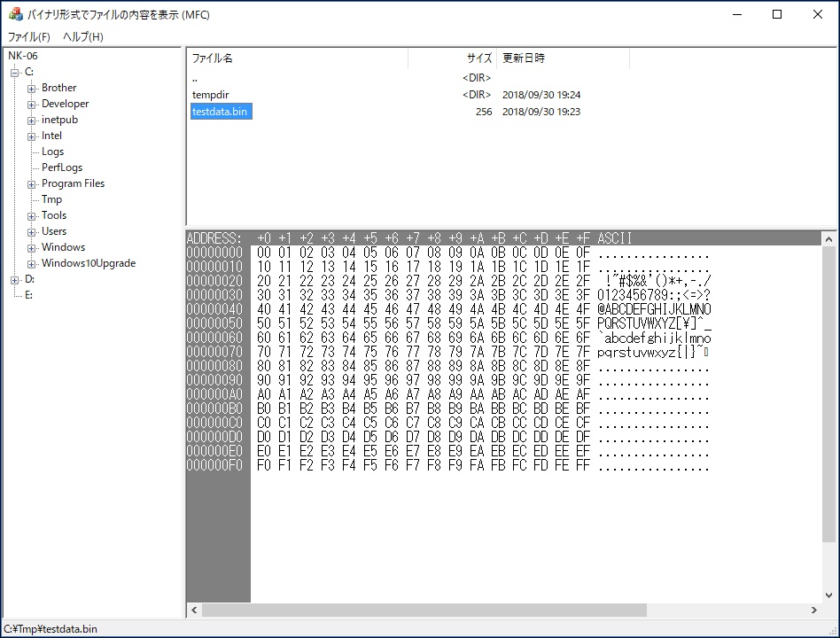
Task: Select the Tmp folder in tree
Action: (51, 199)
